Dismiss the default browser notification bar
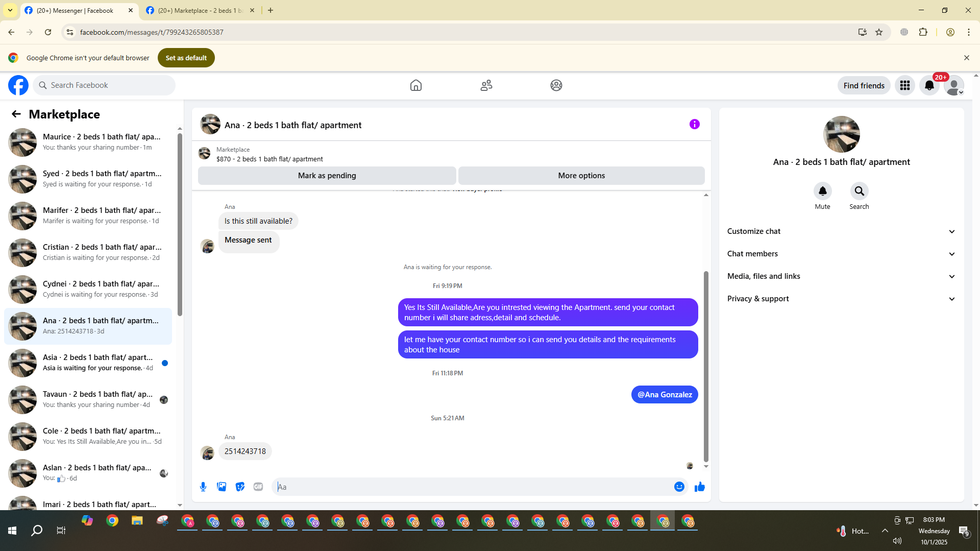This screenshot has width=980, height=551. (967, 58)
